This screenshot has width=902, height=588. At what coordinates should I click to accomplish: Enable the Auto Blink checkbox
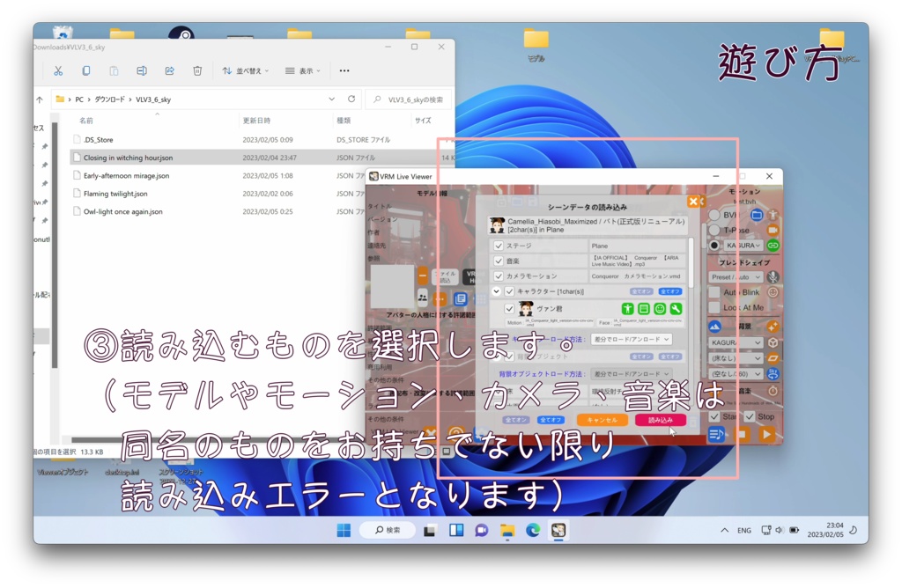713,292
